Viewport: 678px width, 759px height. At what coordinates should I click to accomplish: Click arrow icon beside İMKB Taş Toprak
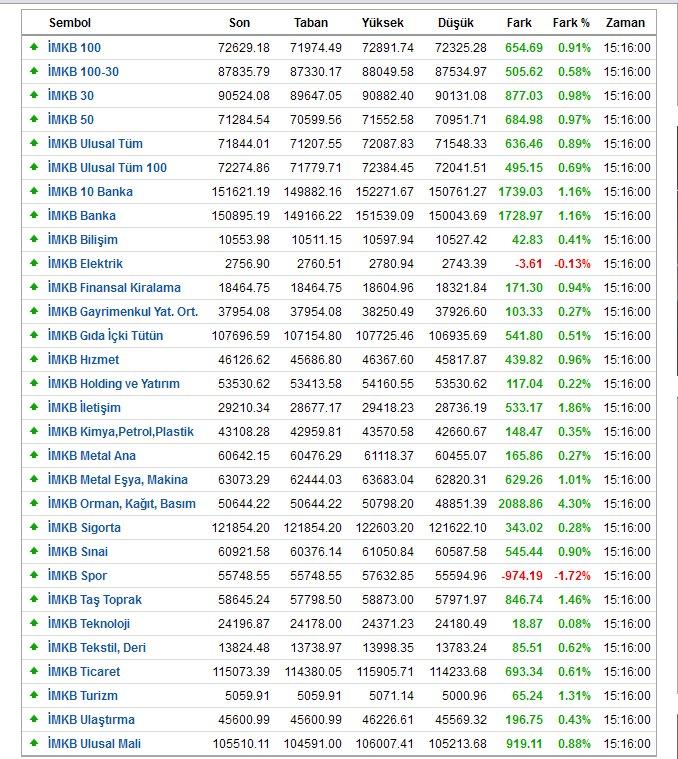(34, 599)
